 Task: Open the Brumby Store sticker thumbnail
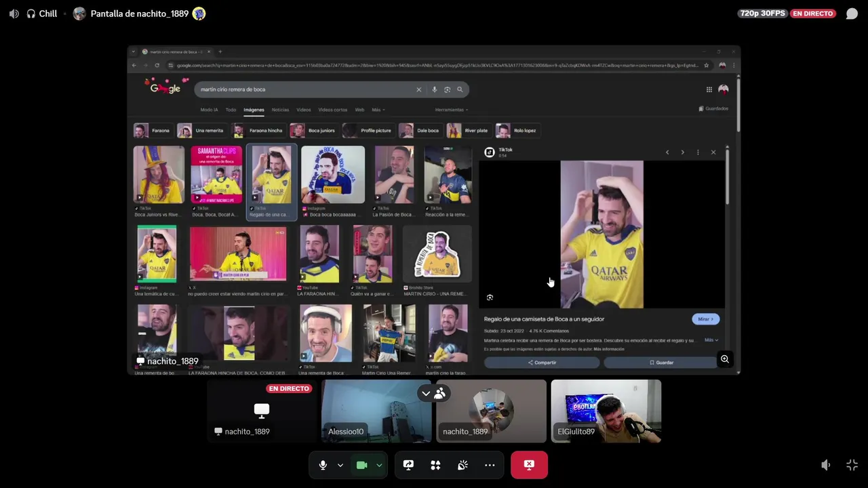pos(437,254)
